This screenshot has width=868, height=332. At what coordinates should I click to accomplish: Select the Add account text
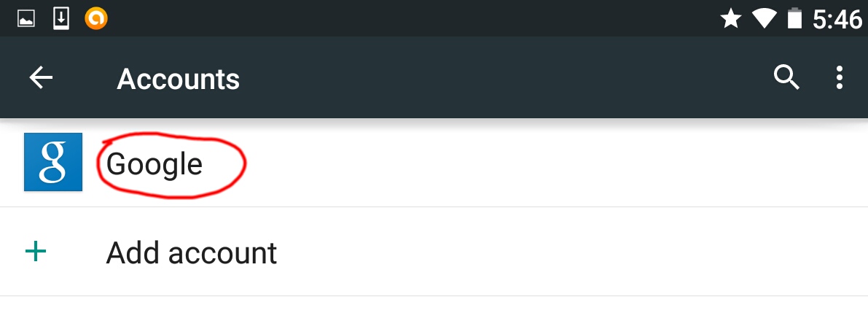coord(192,253)
